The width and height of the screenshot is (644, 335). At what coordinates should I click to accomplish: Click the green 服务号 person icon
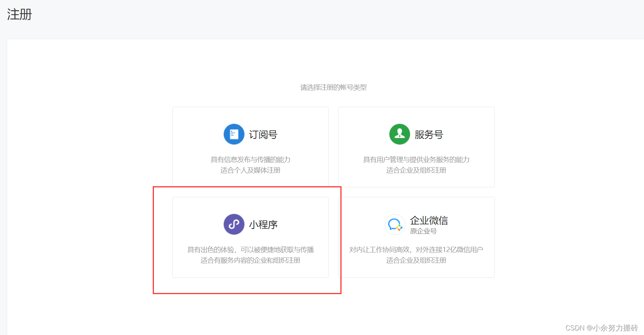(x=400, y=134)
